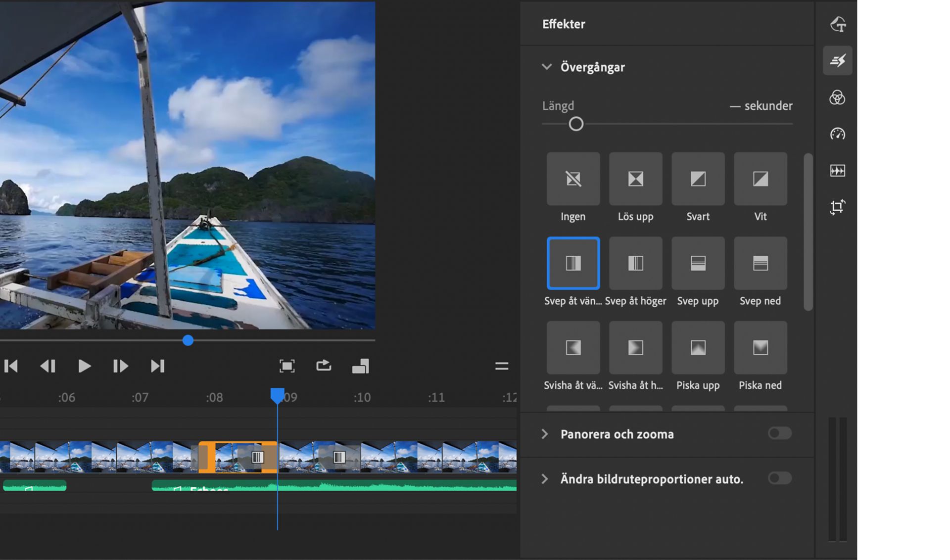The image size is (950, 560).
Task: Collapse the Övergångar section
Action: click(546, 67)
